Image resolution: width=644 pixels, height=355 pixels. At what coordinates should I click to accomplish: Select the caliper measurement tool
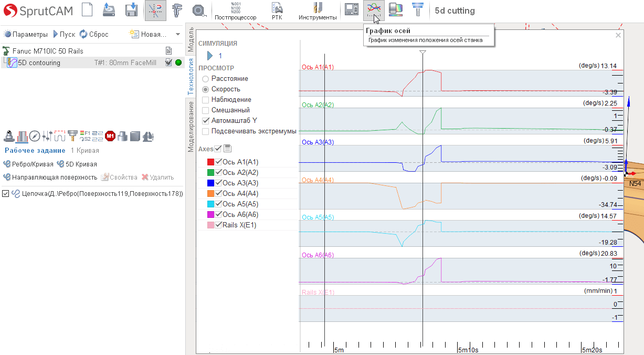pos(176,10)
